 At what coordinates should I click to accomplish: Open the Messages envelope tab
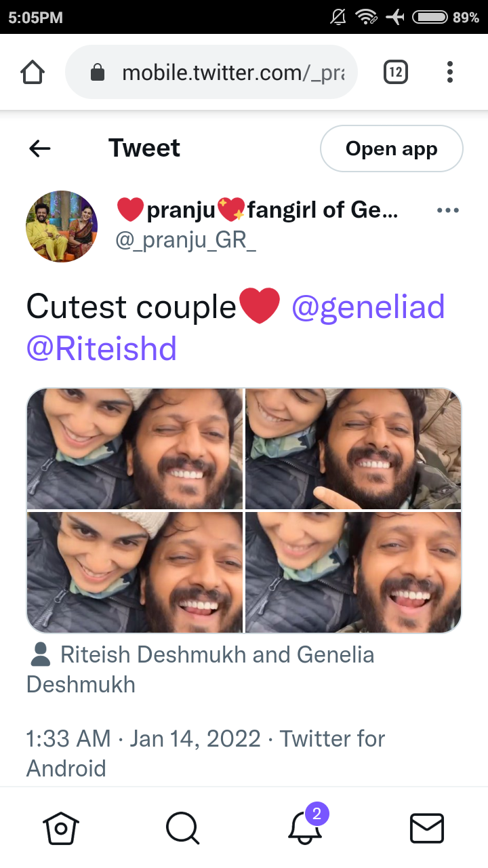tap(427, 829)
